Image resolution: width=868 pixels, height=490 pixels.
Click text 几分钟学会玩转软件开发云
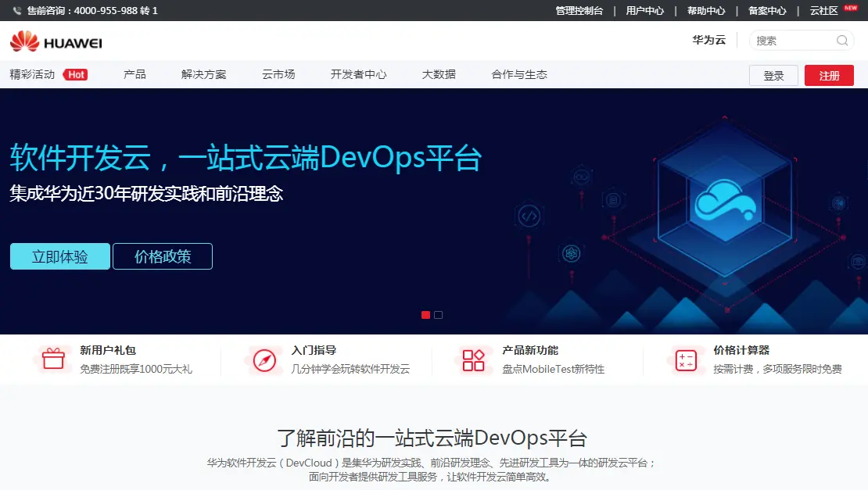[x=350, y=369]
